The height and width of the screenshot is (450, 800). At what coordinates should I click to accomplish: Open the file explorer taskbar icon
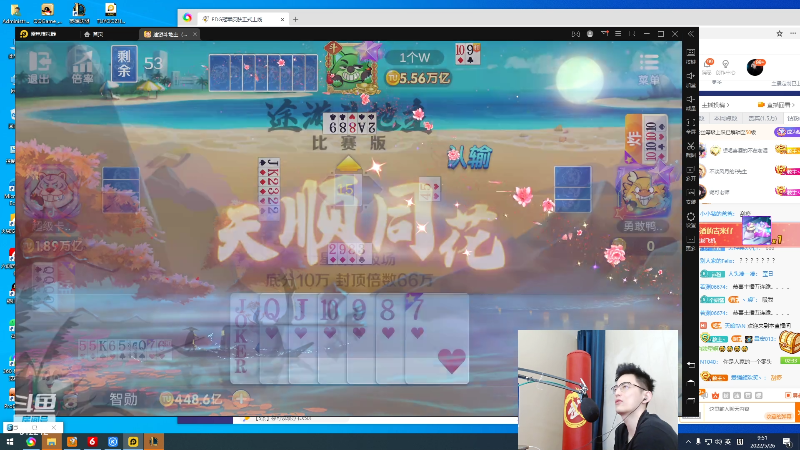click(52, 441)
